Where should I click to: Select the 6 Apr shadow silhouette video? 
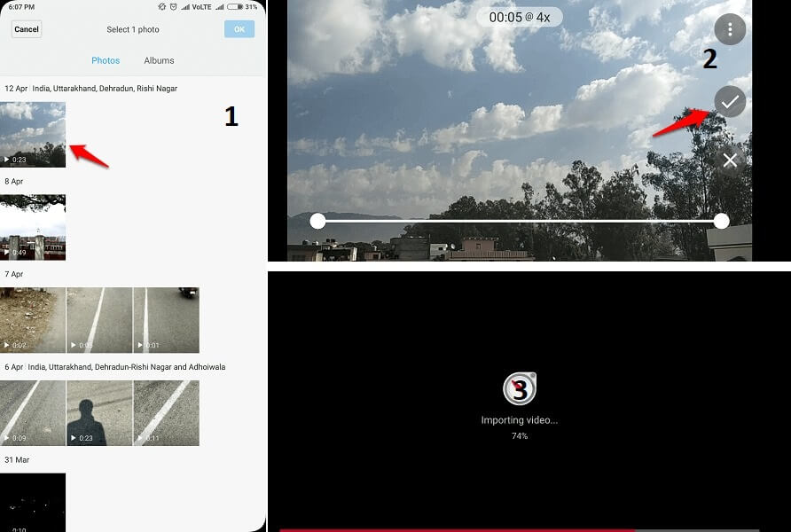[99, 413]
